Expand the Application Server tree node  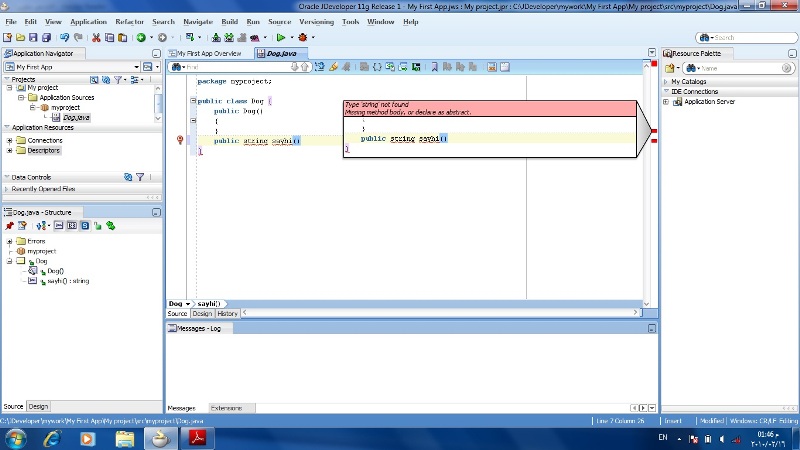point(666,102)
